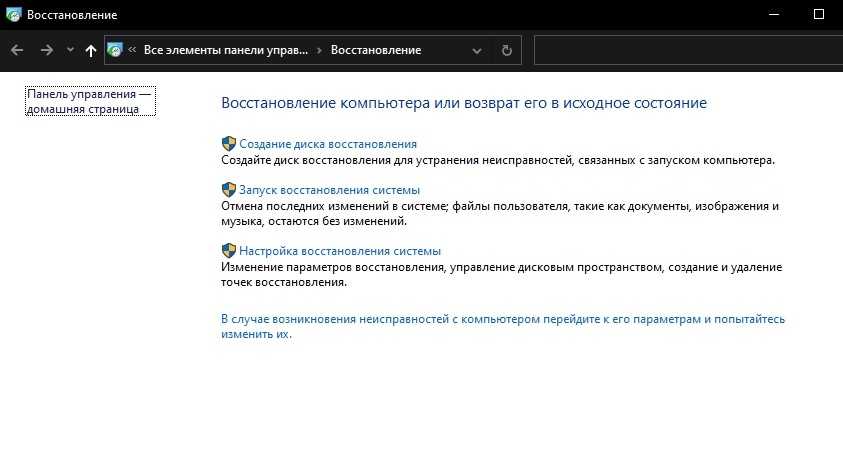Image resolution: width=843 pixels, height=453 pixels.
Task: Launch Запуск восстановления системы
Action: 329,190
